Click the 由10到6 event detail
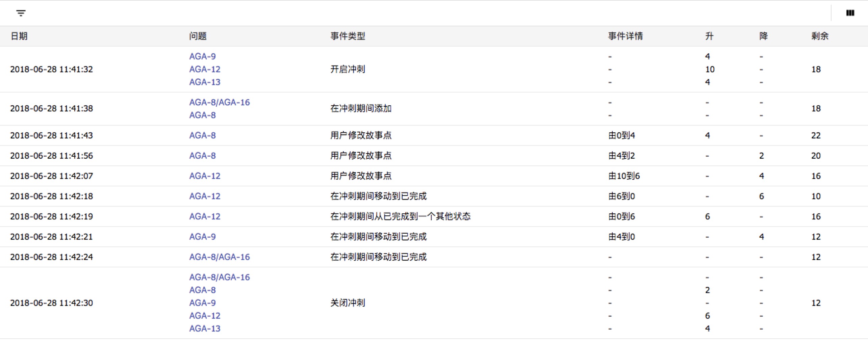This screenshot has height=341, width=868. [624, 176]
